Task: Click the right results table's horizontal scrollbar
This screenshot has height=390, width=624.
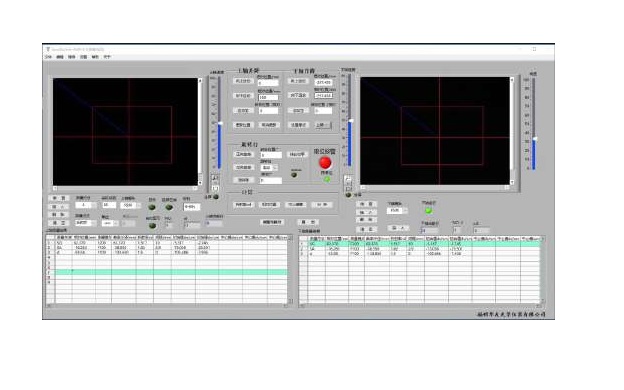Action: pyautogui.click(x=421, y=306)
